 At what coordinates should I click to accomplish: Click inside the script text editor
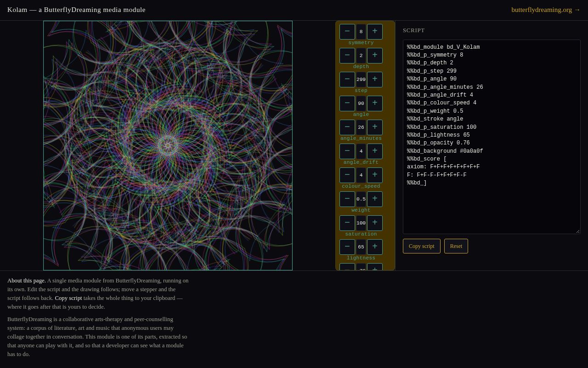492,137
